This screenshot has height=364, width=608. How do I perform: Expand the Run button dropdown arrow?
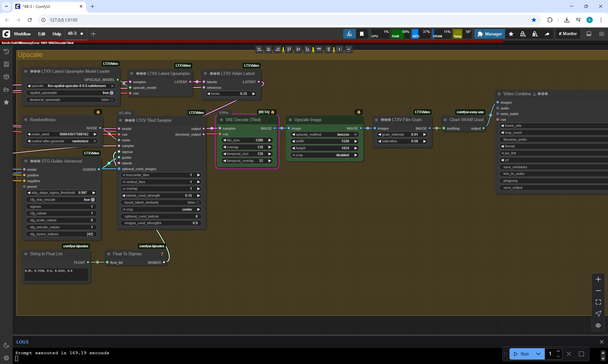(538, 354)
